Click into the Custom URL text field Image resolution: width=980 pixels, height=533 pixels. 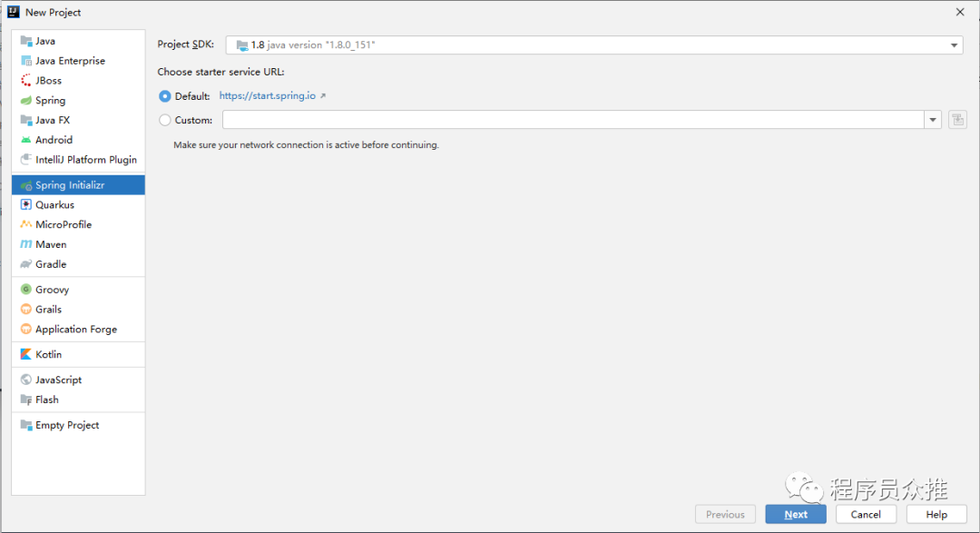coord(573,120)
